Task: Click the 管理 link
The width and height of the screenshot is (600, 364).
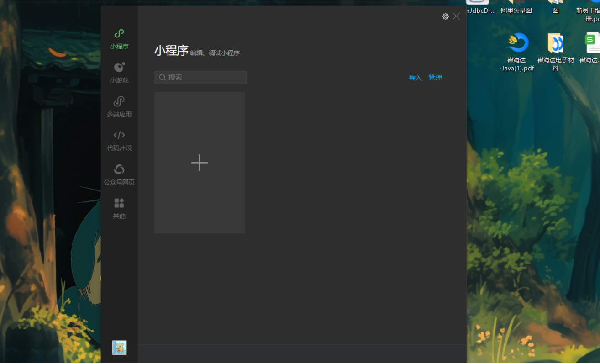Action: (x=435, y=78)
